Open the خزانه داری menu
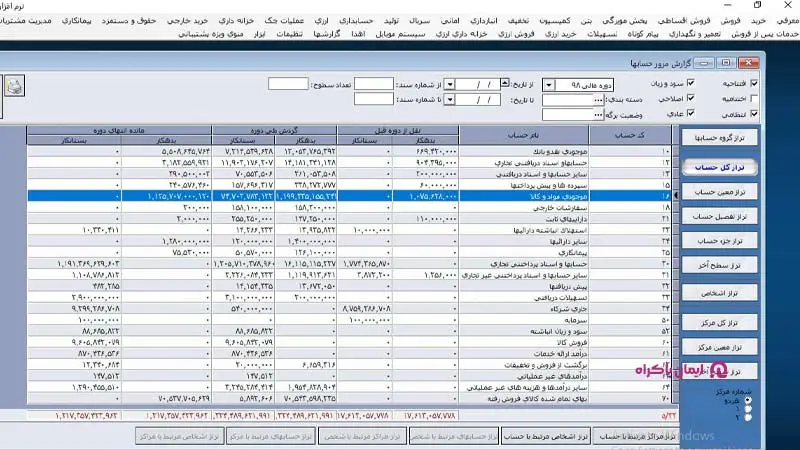The image size is (800, 450). click(x=236, y=21)
